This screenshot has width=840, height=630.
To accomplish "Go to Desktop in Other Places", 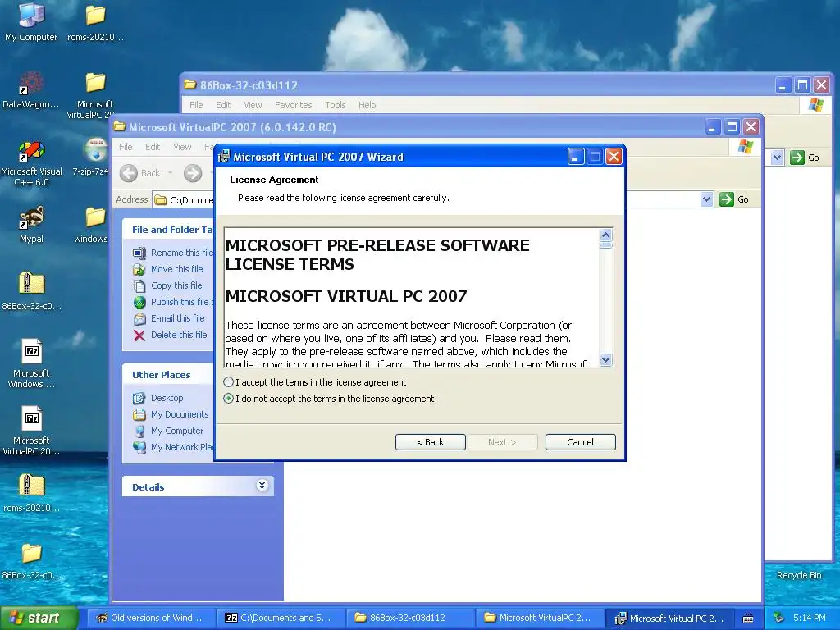I will (167, 398).
